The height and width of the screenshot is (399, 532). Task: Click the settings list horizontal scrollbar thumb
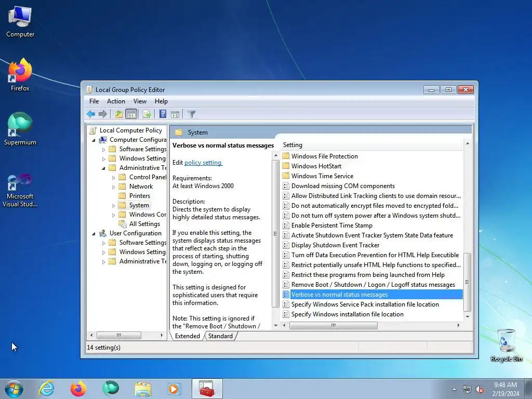pos(333,325)
